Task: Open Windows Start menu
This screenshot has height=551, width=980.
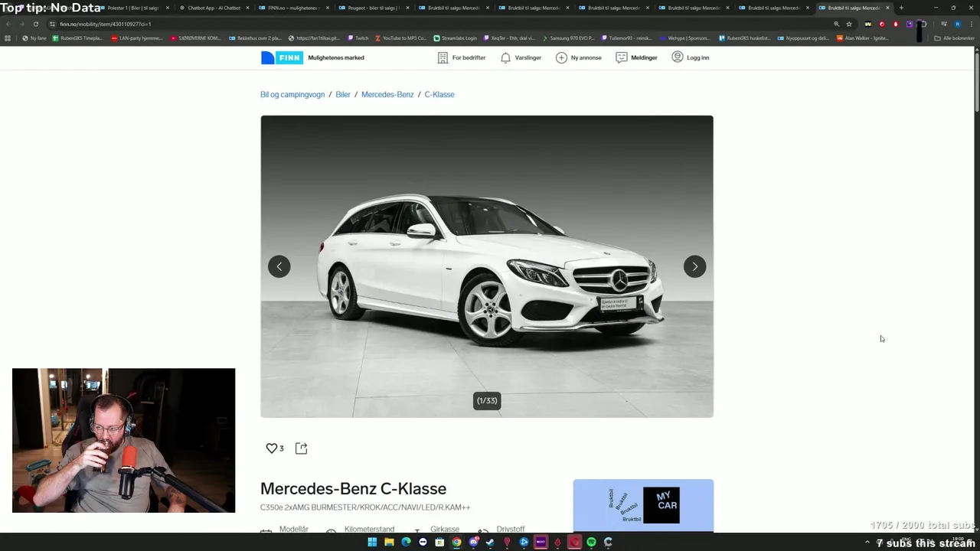Action: point(372,542)
